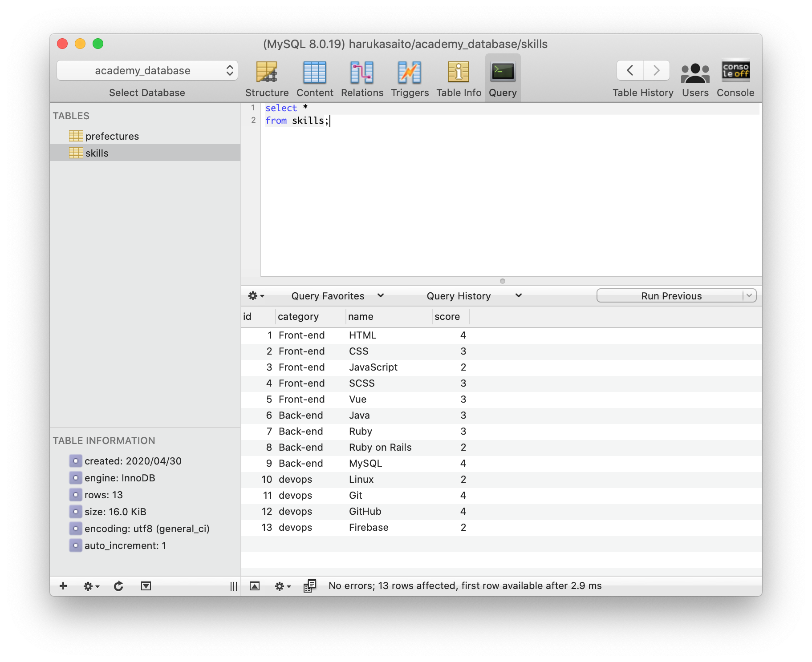Viewport: 812px width, 662px height.
Task: View table Relations
Action: [x=361, y=78]
